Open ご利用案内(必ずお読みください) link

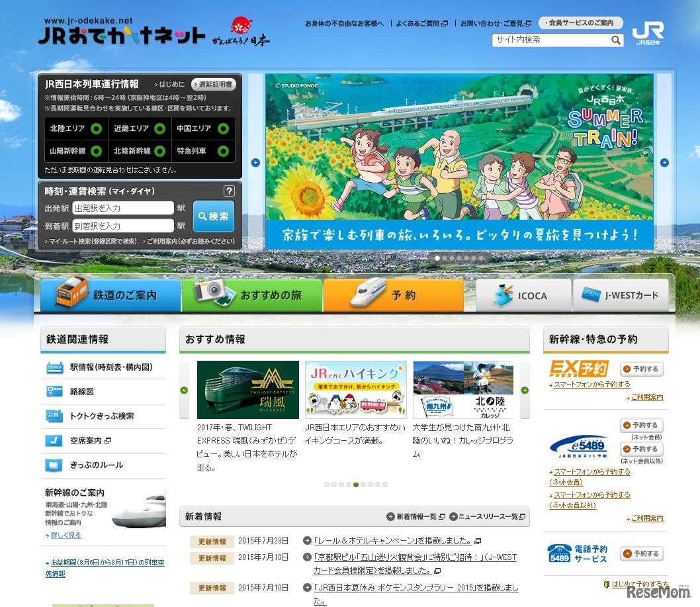[189, 241]
